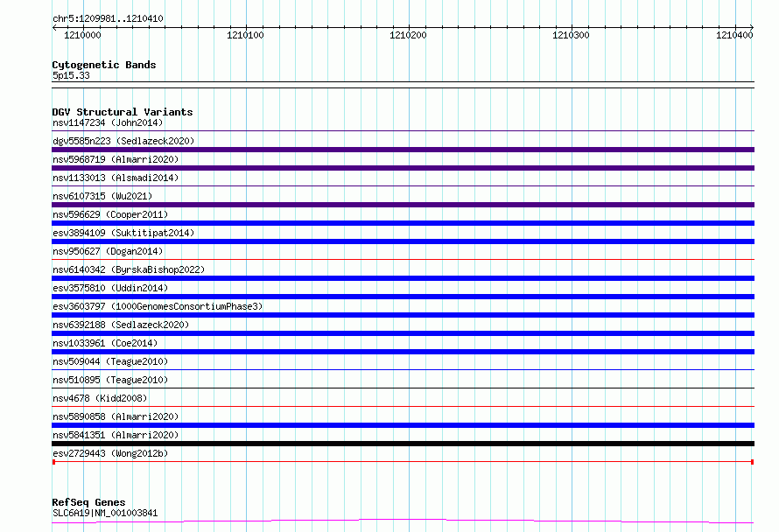Click the blue bar under nsv596629 (Cooper2011)
This screenshot has height=532, width=779.
(403, 223)
